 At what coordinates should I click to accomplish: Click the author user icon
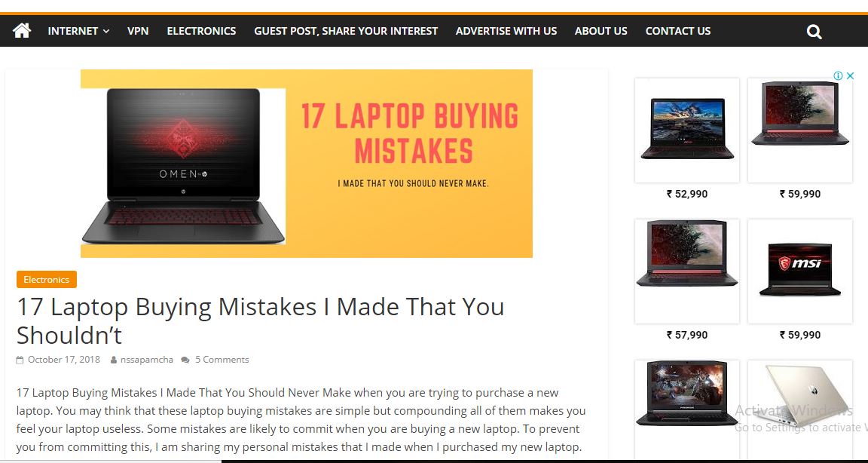[x=114, y=360]
